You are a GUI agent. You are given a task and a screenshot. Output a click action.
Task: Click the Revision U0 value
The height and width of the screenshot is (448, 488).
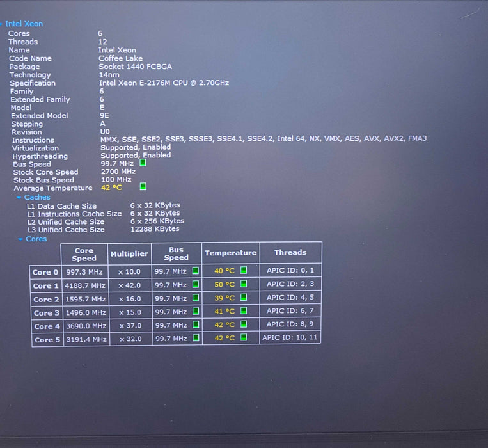click(x=105, y=132)
